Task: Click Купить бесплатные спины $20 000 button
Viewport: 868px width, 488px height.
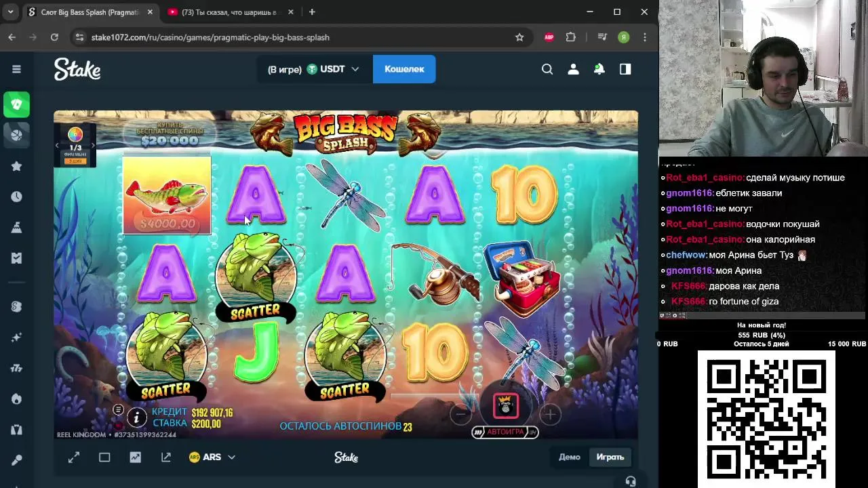Action: [x=170, y=136]
